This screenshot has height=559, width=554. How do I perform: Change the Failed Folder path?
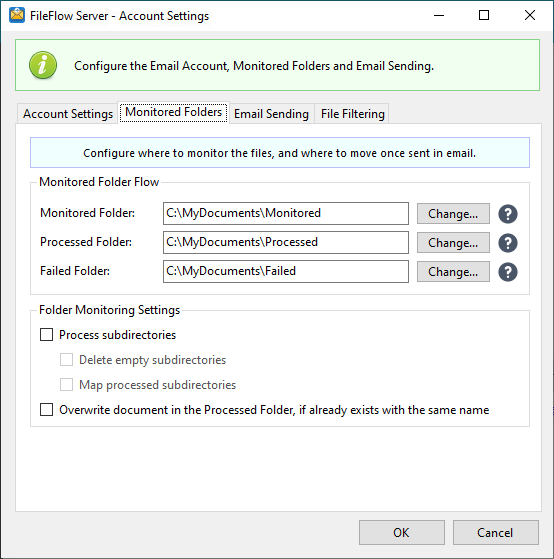pyautogui.click(x=453, y=272)
